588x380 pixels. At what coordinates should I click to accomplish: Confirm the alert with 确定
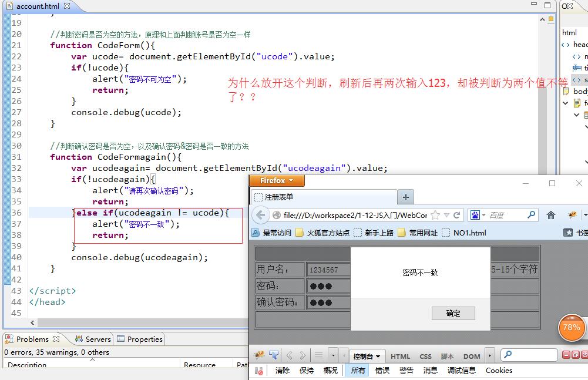(x=453, y=313)
